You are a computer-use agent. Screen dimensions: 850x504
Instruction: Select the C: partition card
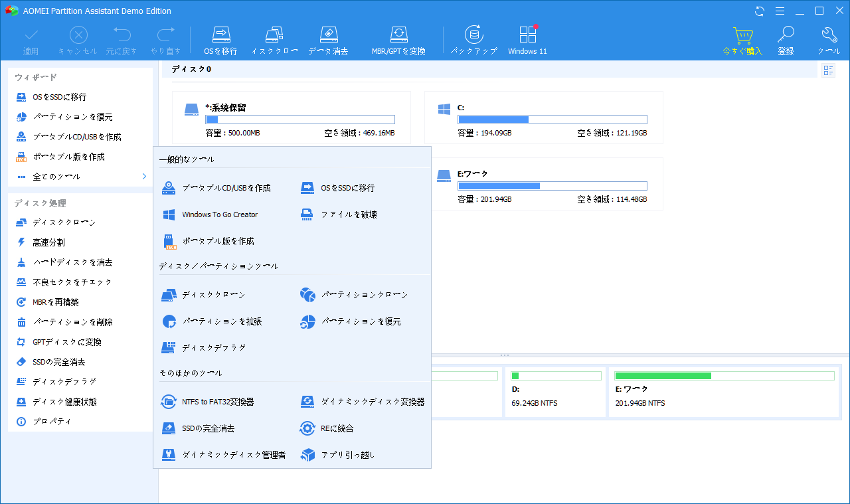[x=543, y=118]
